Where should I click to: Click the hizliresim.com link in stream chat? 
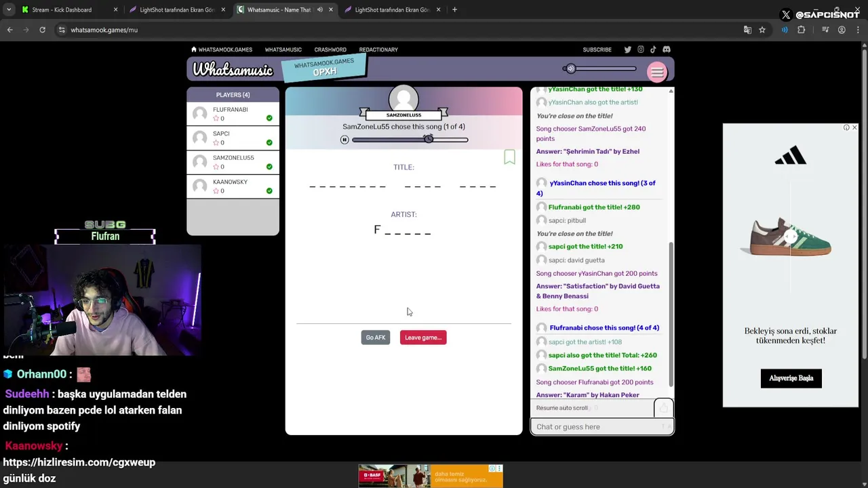[79, 462]
